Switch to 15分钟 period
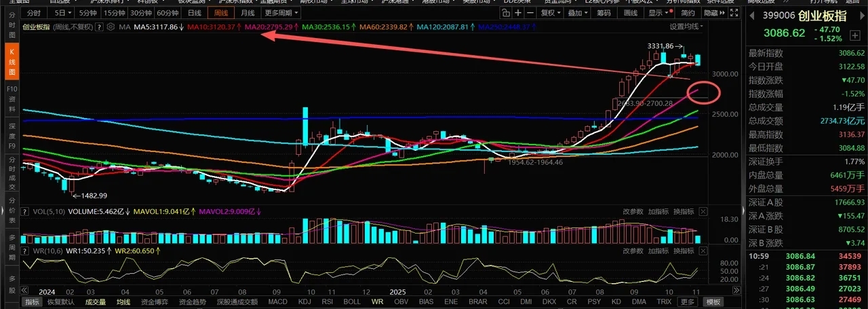Image resolution: width=868 pixels, height=309 pixels. 114,13
